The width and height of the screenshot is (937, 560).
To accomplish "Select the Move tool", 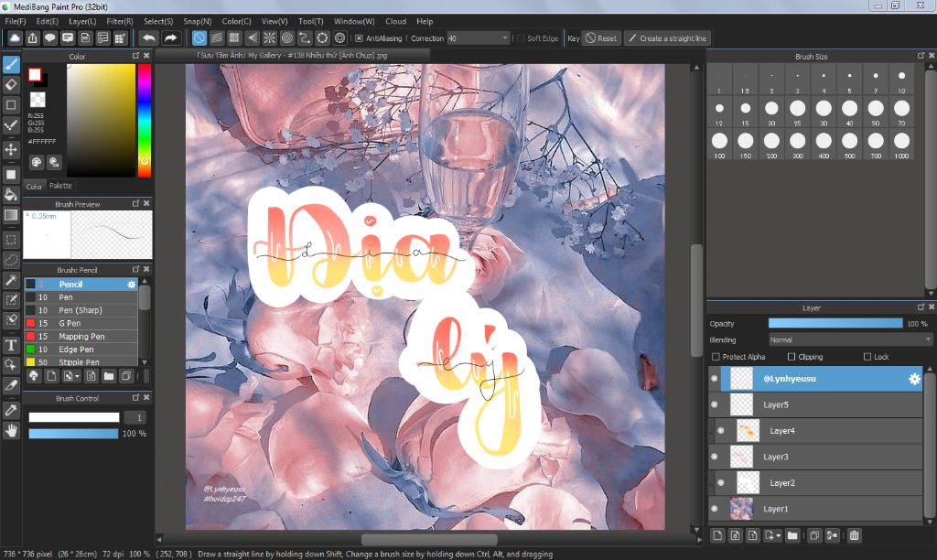I will click(11, 149).
